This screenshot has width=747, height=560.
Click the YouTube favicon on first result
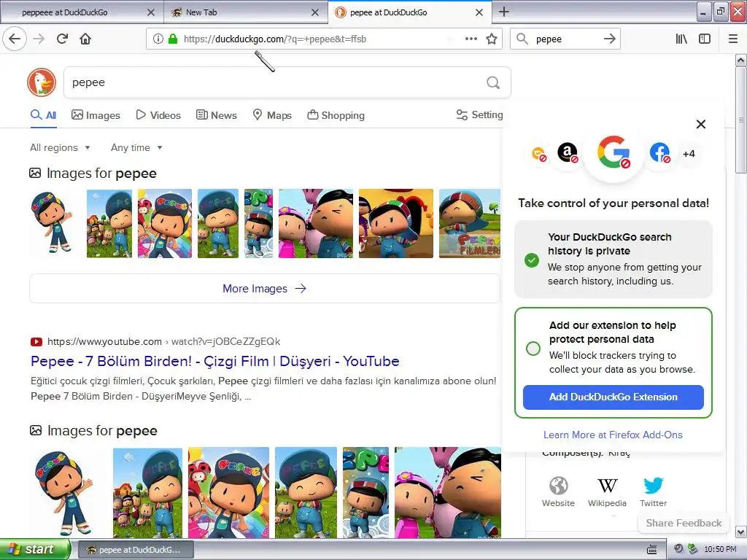[x=36, y=341]
